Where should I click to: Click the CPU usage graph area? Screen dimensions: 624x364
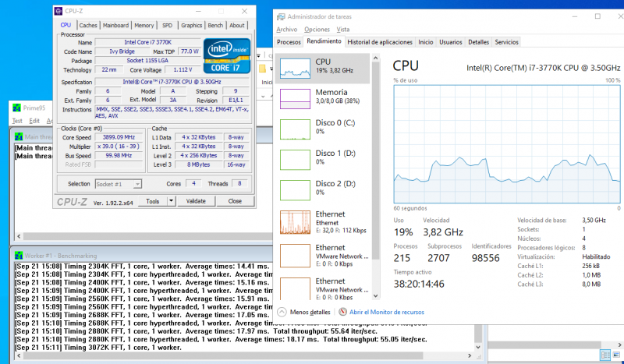coord(506,144)
